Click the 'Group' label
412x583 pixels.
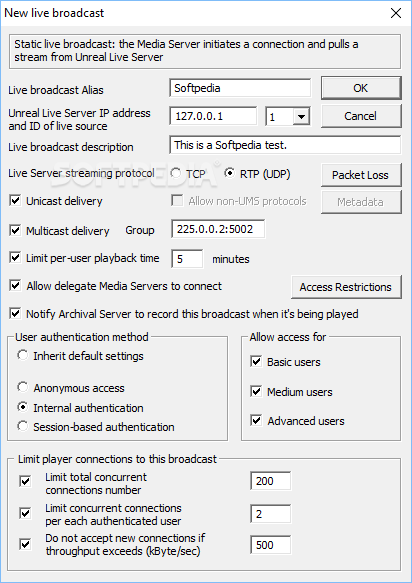(x=140, y=230)
